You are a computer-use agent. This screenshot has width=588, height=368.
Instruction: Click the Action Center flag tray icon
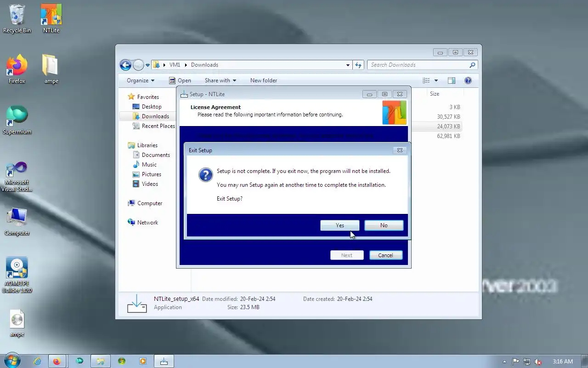[x=516, y=362]
